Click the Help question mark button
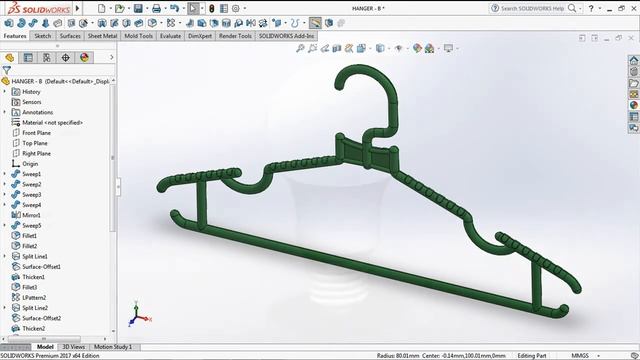Screen dimensions: 640x360 click(591, 8)
